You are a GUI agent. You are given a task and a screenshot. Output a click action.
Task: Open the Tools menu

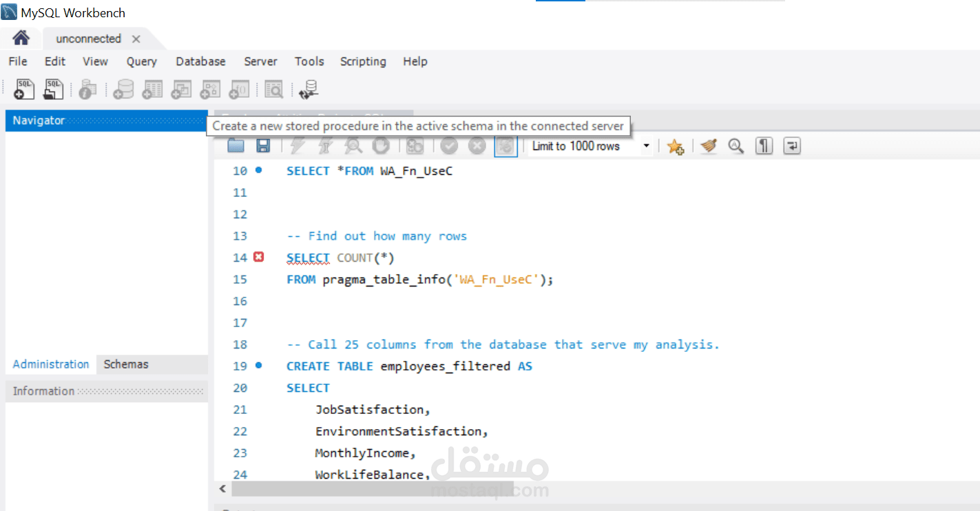point(309,61)
